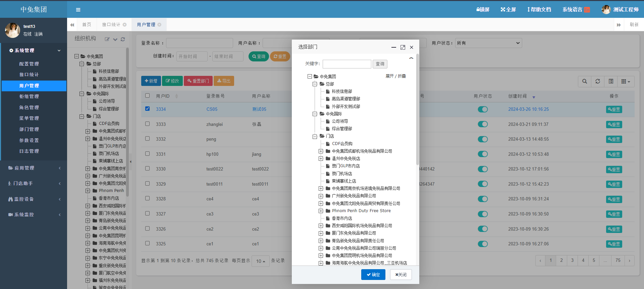The image size is (644, 289).
Task: Maximize the 选择部门 dialog
Action: [x=403, y=47]
